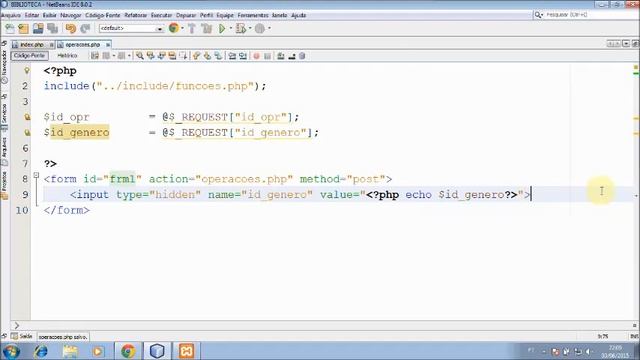The image size is (640, 360).
Task: Click the editor toolbar Find Selection magnifier icon
Action: point(140,56)
